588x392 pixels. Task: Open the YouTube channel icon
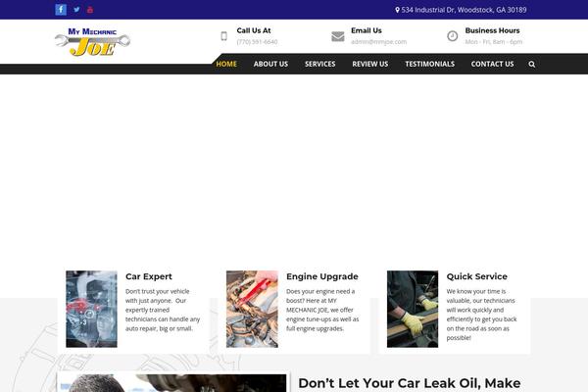(x=90, y=10)
